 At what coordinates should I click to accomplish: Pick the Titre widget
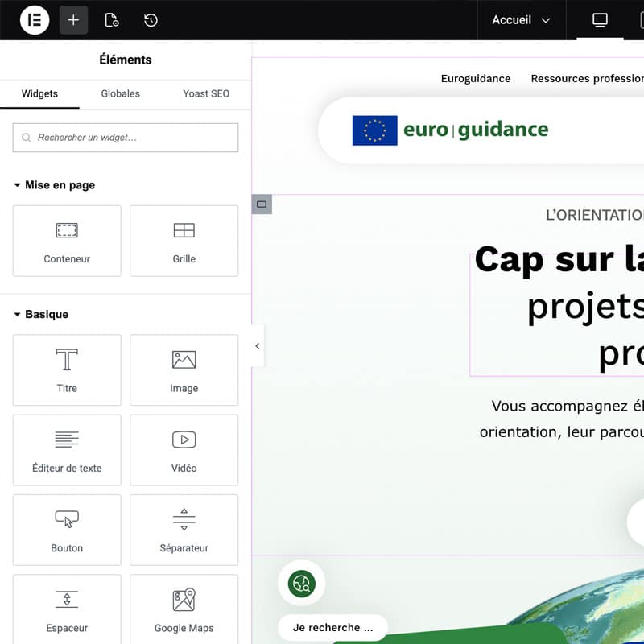(x=67, y=370)
